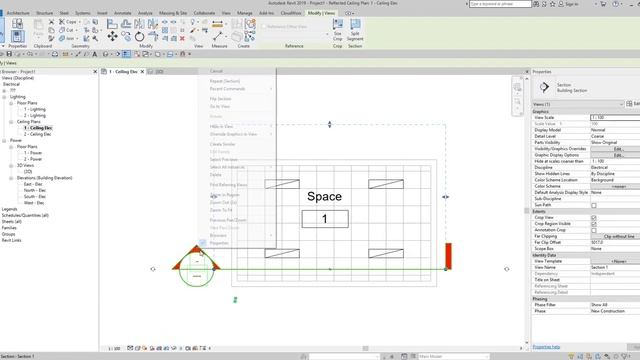Select 'North - Elec' elevation in browser
The width and height of the screenshot is (640, 360).
(x=35, y=190)
